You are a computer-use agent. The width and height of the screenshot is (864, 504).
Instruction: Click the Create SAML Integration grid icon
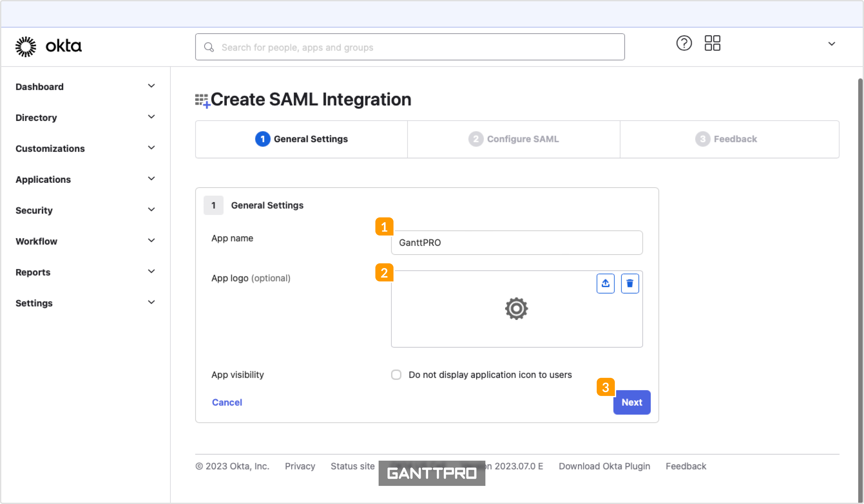(202, 101)
